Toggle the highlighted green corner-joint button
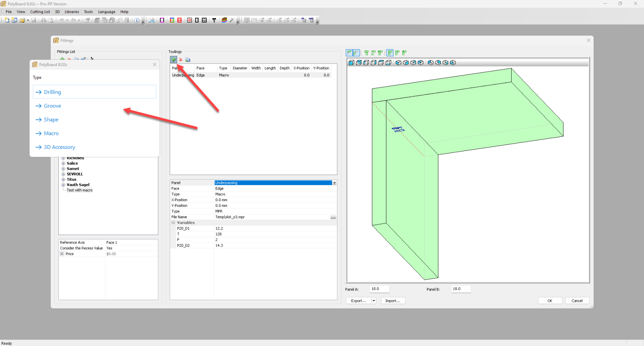 (x=390, y=53)
